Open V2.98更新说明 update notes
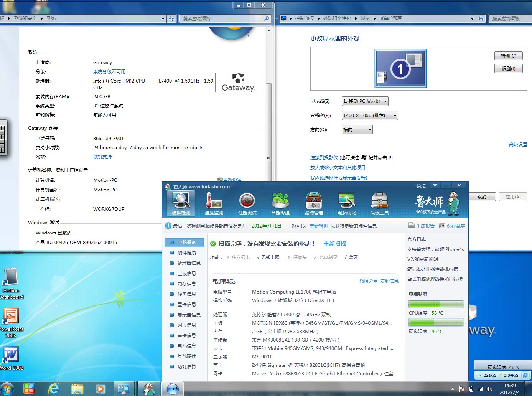Image resolution: width=532 pixels, height=396 pixels. pyautogui.click(x=422, y=259)
